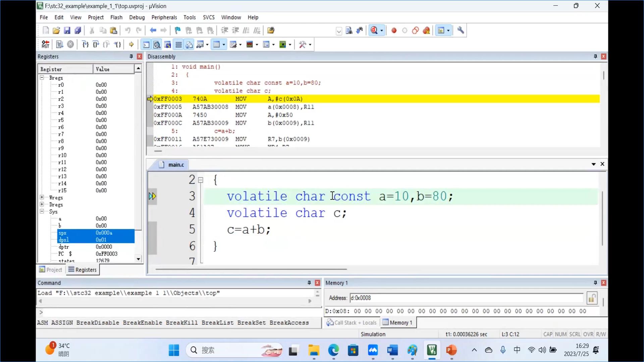Open the editor tab list dropdown
Image resolution: width=644 pixels, height=362 pixels.
(594, 164)
